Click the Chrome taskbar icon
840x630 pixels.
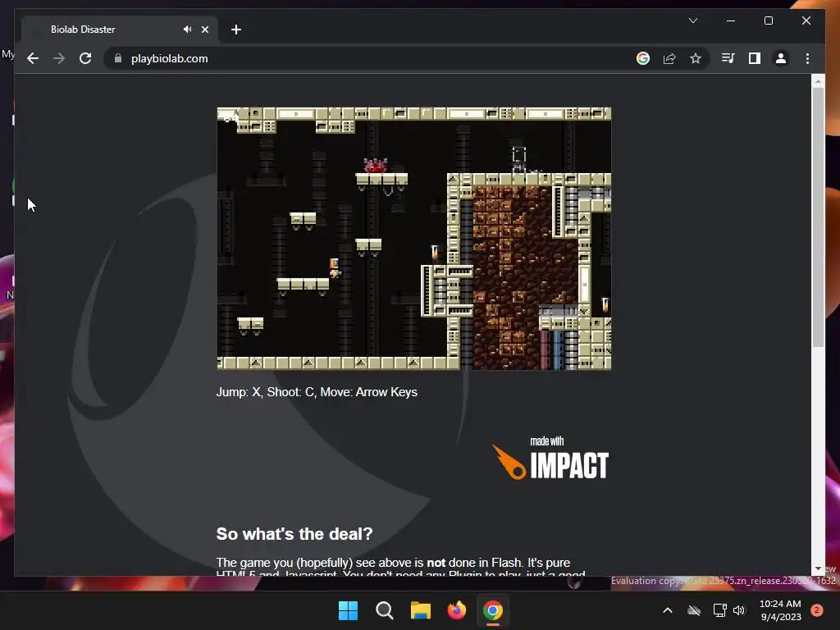(x=493, y=610)
